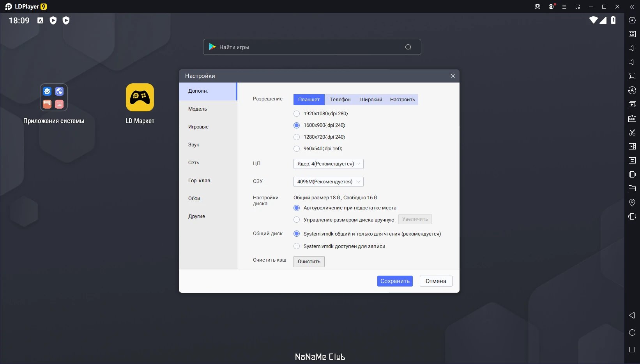Click the volume down sidebar icon
Image resolution: width=640 pixels, height=364 pixels.
[632, 62]
